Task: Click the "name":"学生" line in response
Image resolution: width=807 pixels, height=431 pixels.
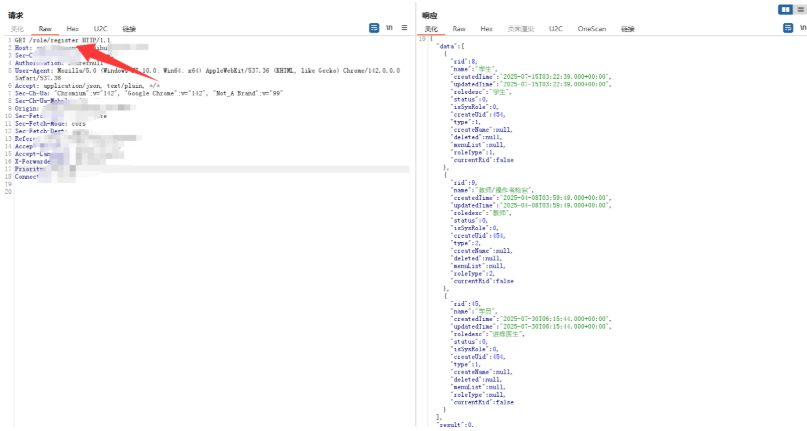Action: (474, 69)
